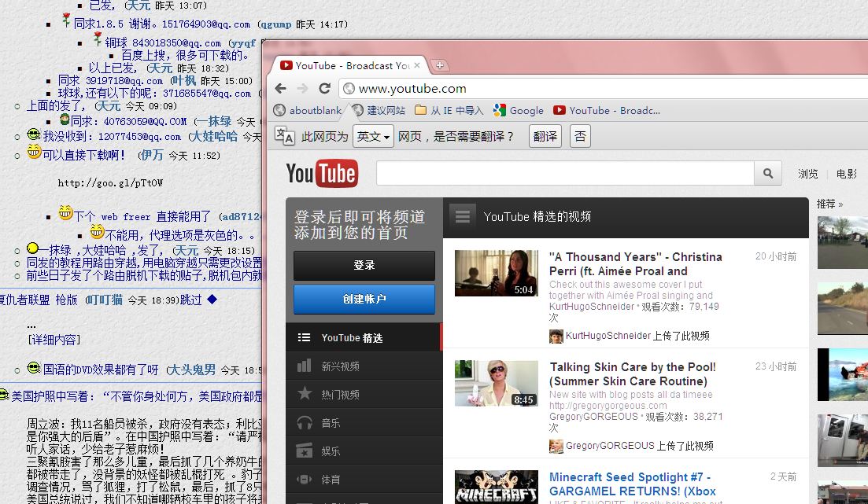Viewport: 868px width, 504px height.
Task: Click the 登录 sign-in button
Action: coord(364,265)
